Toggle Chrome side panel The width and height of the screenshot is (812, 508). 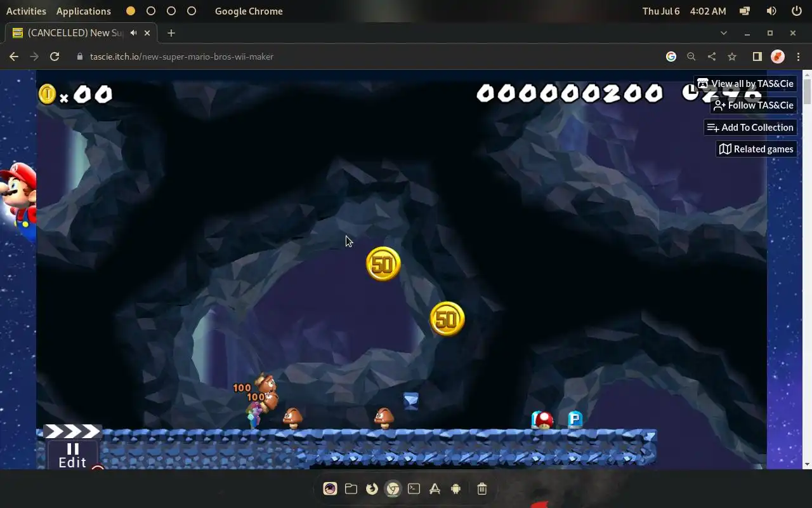click(757, 57)
